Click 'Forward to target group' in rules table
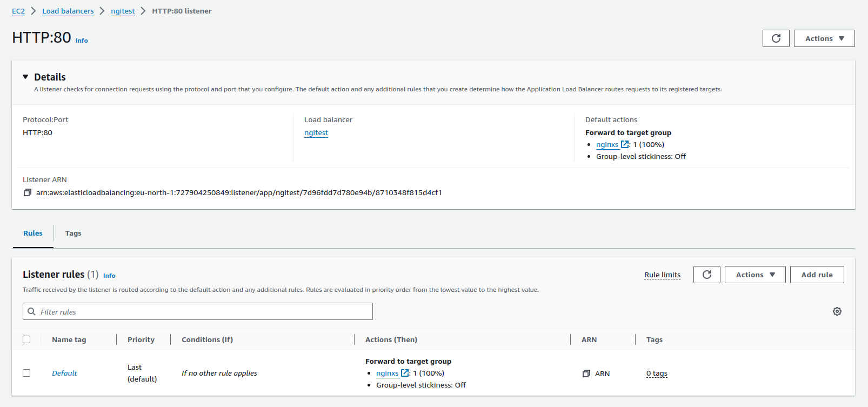 408,361
